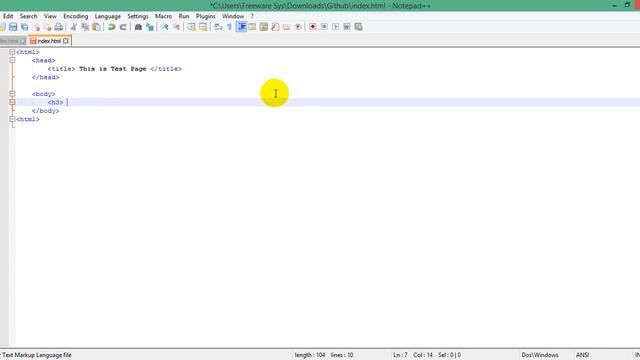640x360 pixels.
Task: Collapse the head tag fold marker
Action: [x=12, y=60]
